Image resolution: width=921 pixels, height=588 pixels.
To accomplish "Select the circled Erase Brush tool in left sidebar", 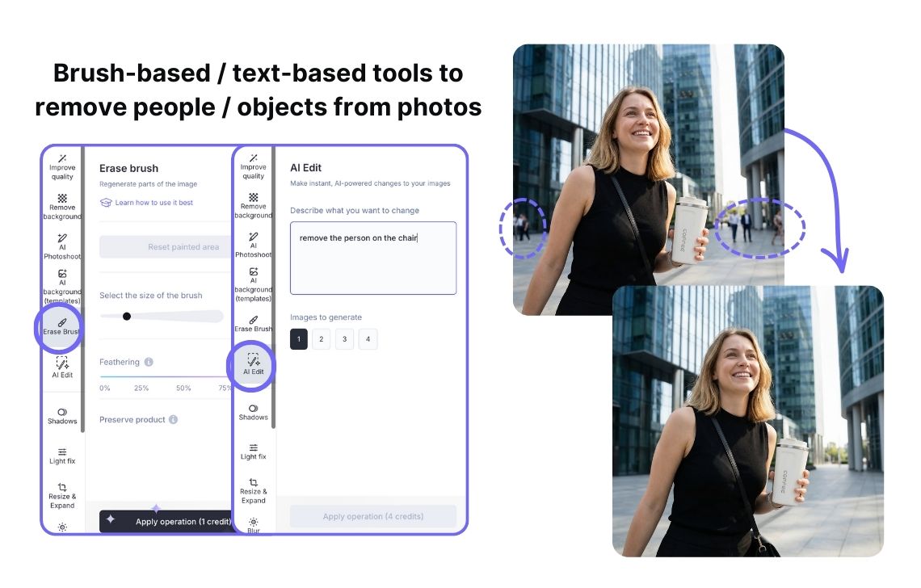I will 62,326.
